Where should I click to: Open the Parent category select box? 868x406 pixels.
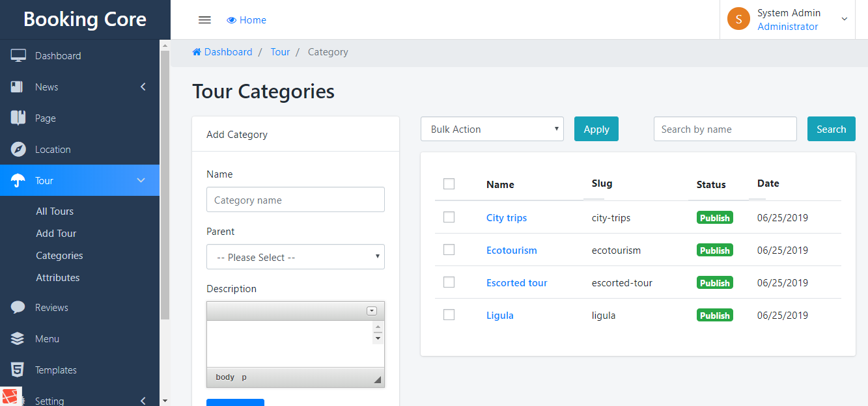pyautogui.click(x=295, y=257)
